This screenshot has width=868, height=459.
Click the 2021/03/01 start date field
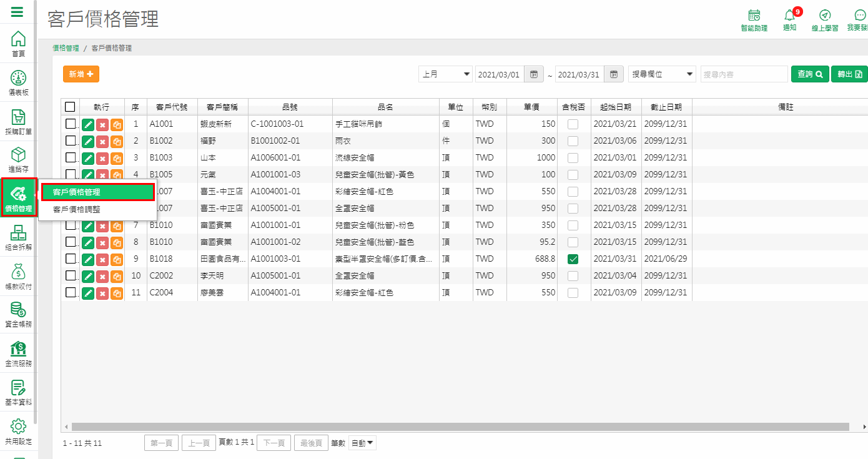(x=500, y=74)
